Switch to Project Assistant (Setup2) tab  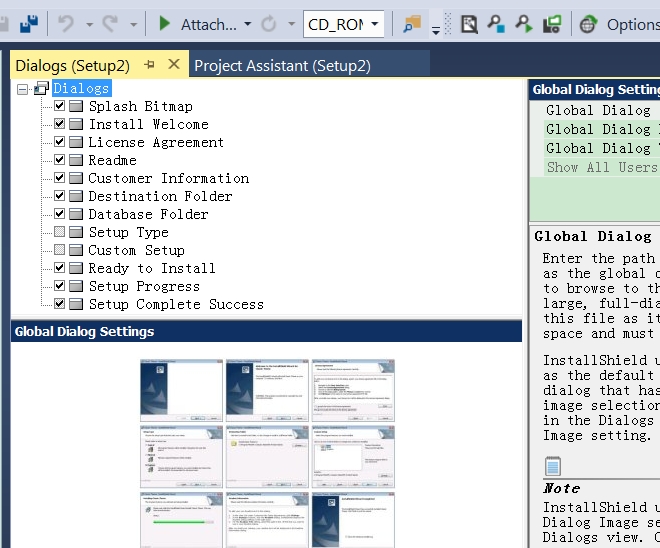[x=282, y=66]
